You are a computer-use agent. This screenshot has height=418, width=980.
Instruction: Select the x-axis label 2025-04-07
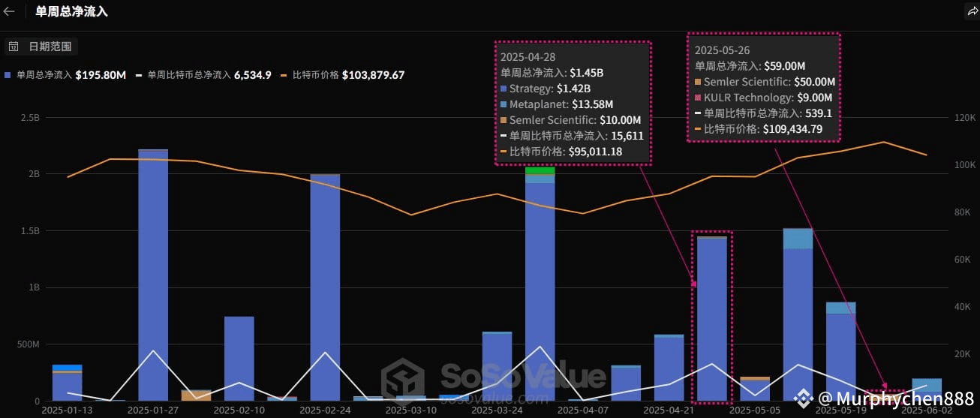[583, 410]
